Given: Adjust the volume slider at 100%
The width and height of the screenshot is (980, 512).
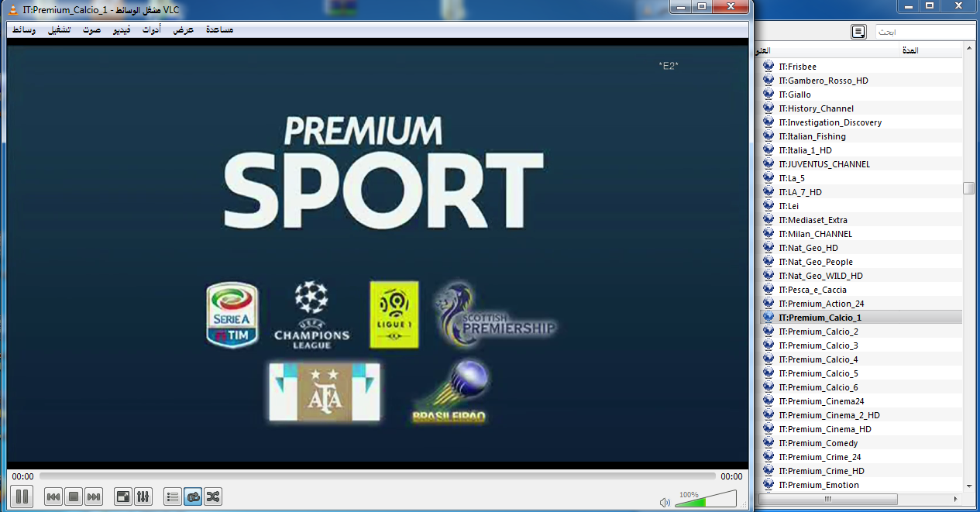Looking at the screenshot, I should pos(706,499).
